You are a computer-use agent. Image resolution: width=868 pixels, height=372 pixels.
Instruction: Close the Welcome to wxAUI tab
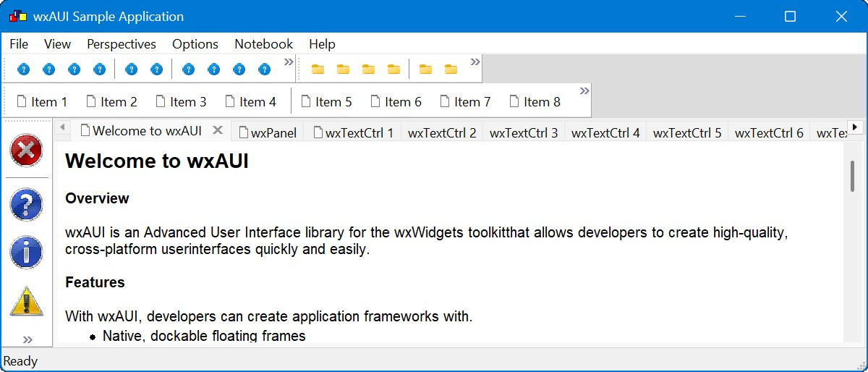pos(217,131)
